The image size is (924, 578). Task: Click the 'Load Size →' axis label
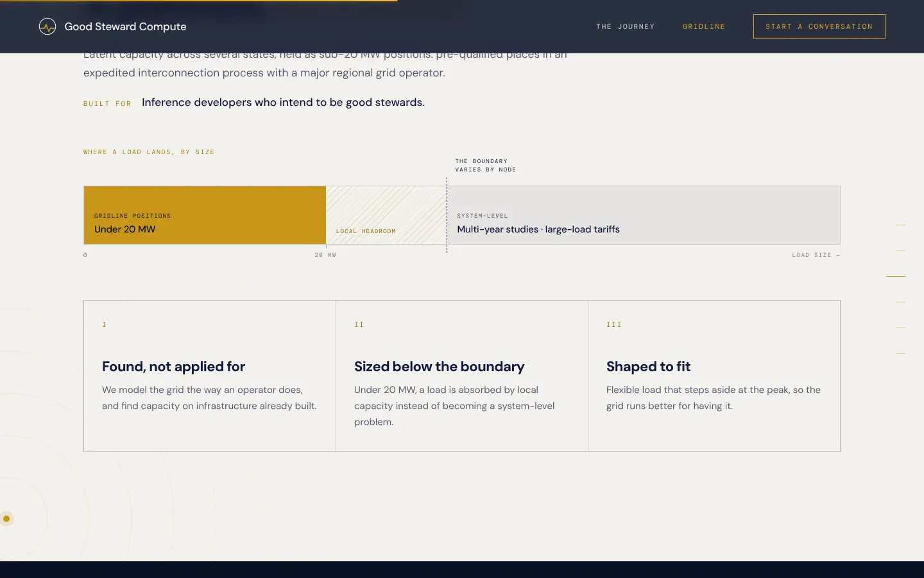click(x=816, y=255)
